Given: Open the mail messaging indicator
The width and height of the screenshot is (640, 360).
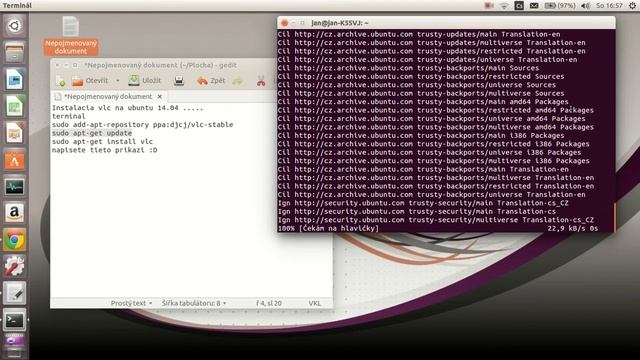Looking at the screenshot, I should tap(534, 6).
